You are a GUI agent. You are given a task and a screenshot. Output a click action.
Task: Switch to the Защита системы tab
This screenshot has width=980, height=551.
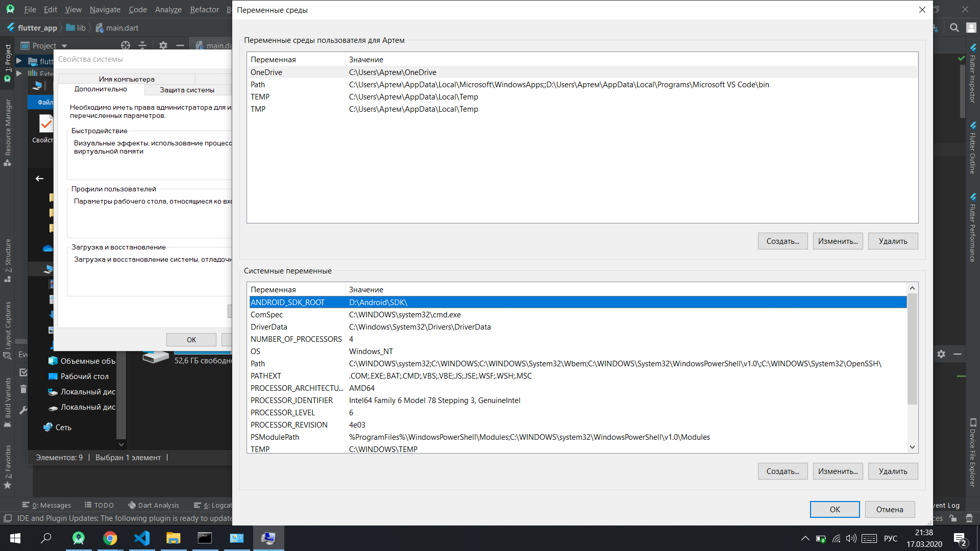tap(187, 90)
